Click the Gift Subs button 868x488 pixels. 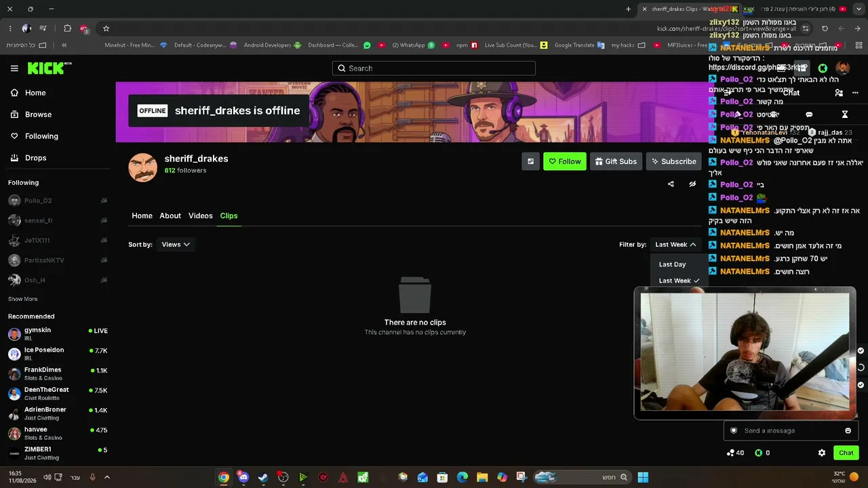616,161
